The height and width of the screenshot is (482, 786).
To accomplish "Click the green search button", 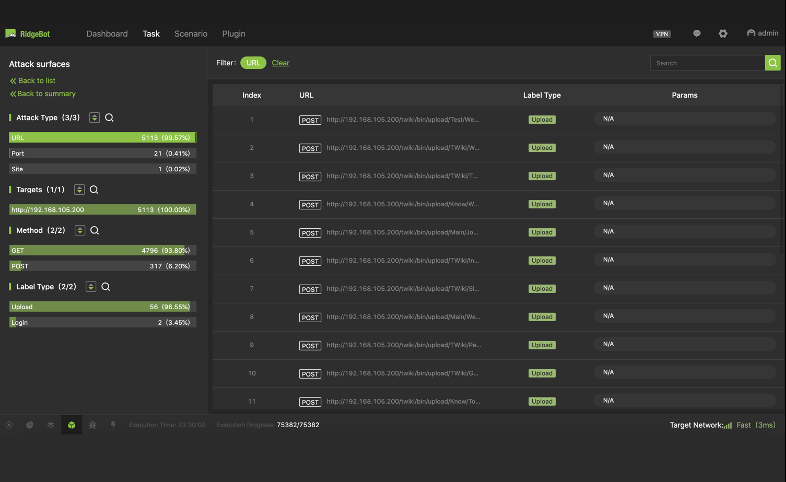I will pyautogui.click(x=773, y=63).
